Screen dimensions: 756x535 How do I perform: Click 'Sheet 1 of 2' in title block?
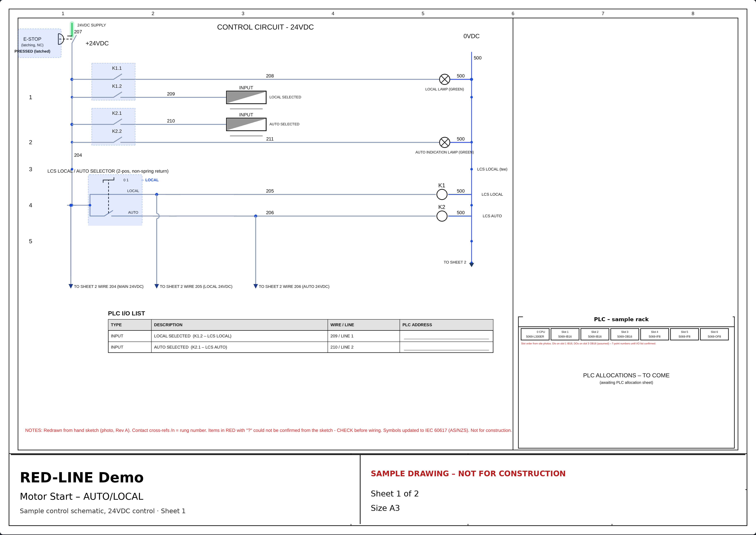point(394,494)
